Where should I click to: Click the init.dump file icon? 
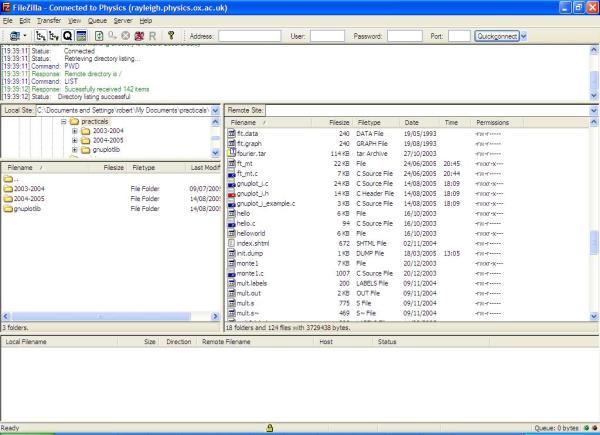pyautogui.click(x=232, y=253)
